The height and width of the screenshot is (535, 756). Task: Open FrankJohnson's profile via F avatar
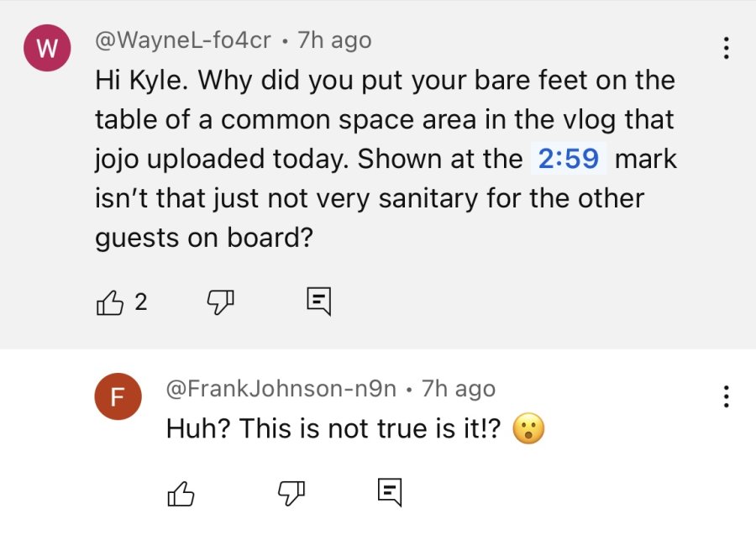(x=118, y=396)
